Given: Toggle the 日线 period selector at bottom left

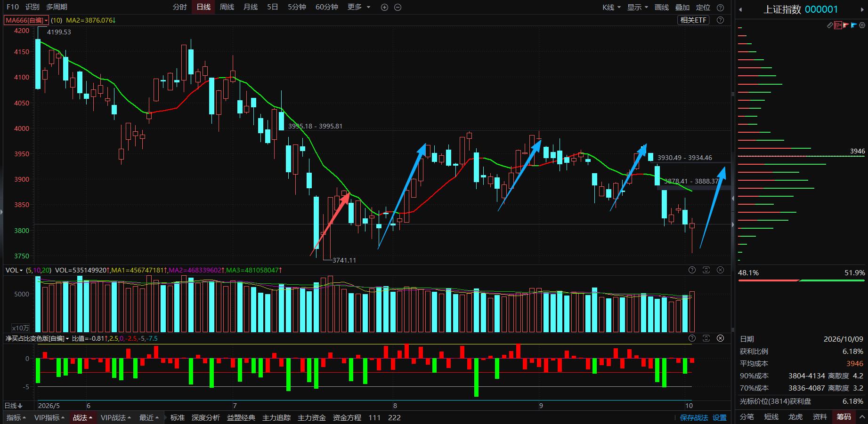Looking at the screenshot, I should [13, 406].
